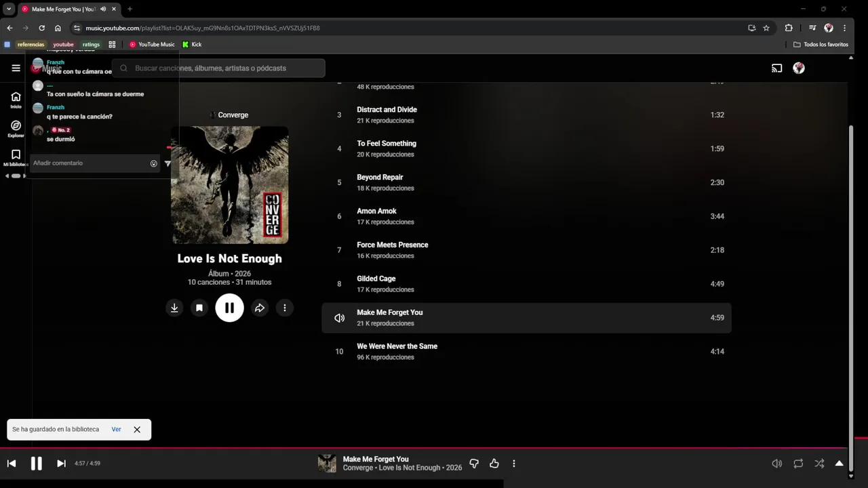Bookmark this page with the star icon

point(766,28)
